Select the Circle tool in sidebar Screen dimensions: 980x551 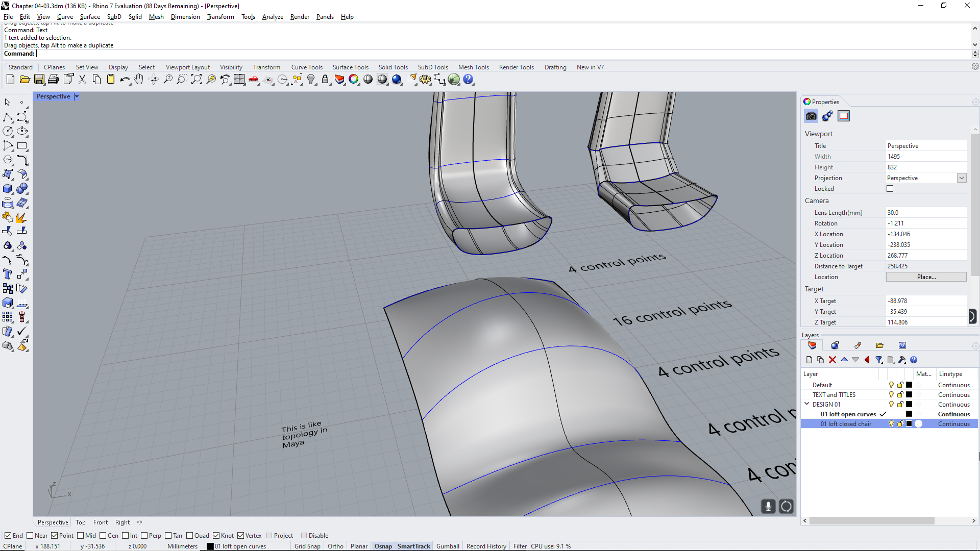coord(7,132)
